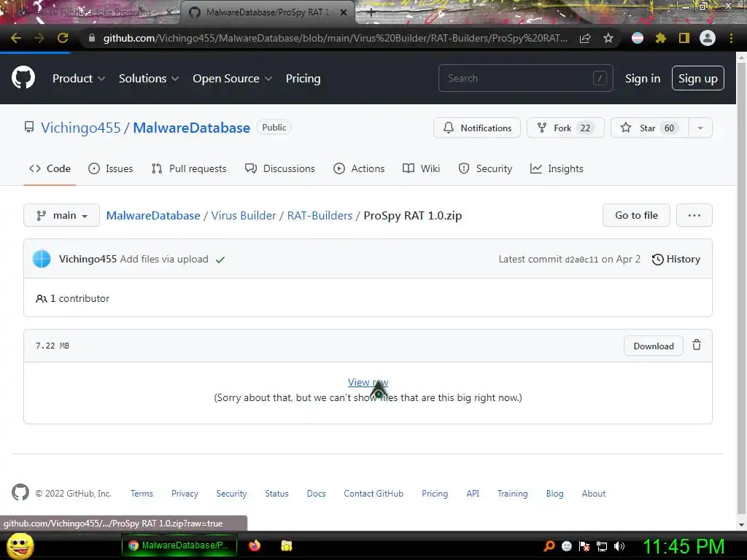
Task: Click the network tray icon
Action: [602, 546]
